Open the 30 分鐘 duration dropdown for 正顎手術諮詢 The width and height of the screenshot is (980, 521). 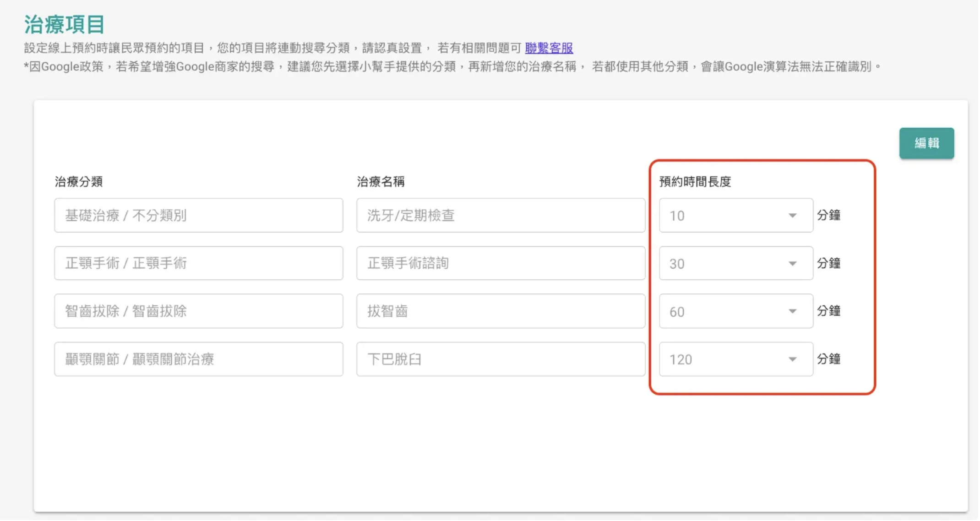click(x=735, y=263)
